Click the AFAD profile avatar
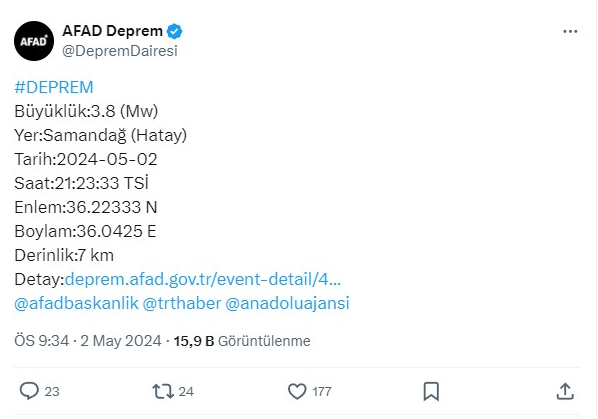 pyautogui.click(x=34, y=41)
